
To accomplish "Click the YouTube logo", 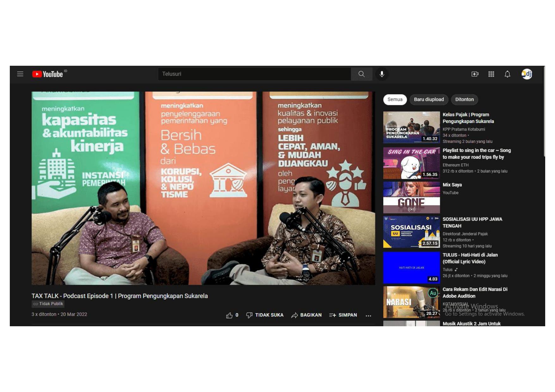I will coord(48,74).
